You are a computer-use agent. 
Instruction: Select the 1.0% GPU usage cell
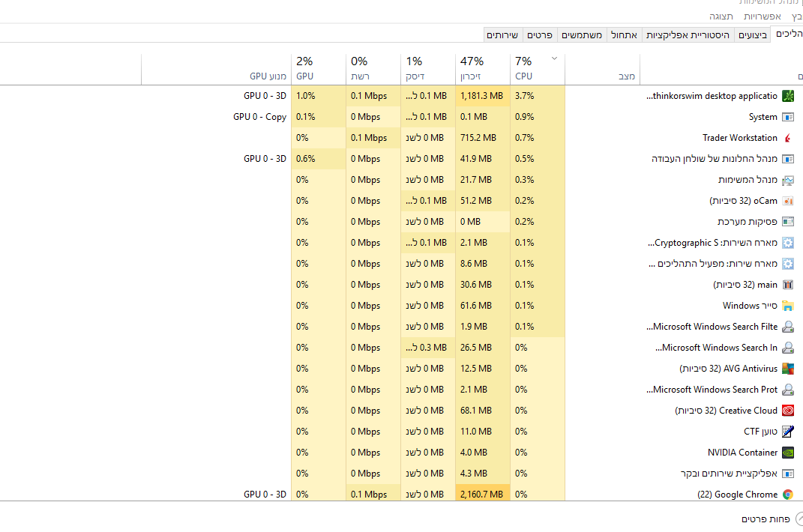pyautogui.click(x=319, y=96)
